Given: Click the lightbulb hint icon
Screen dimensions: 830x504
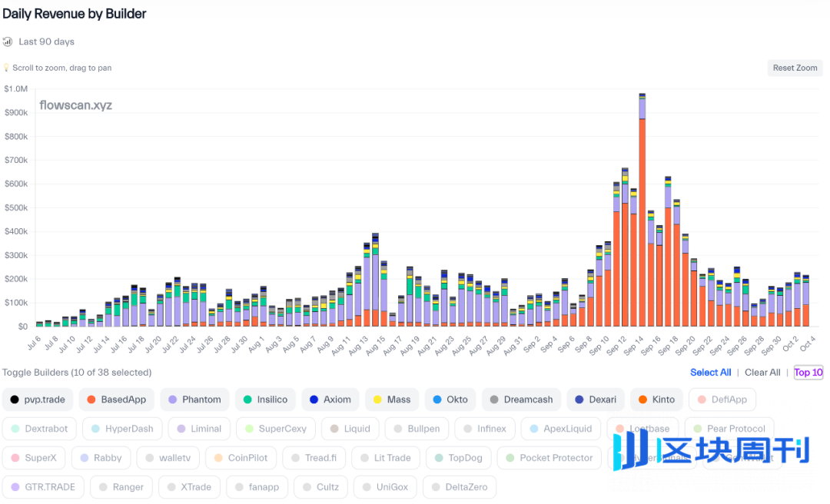Looking at the screenshot, I should [6, 68].
